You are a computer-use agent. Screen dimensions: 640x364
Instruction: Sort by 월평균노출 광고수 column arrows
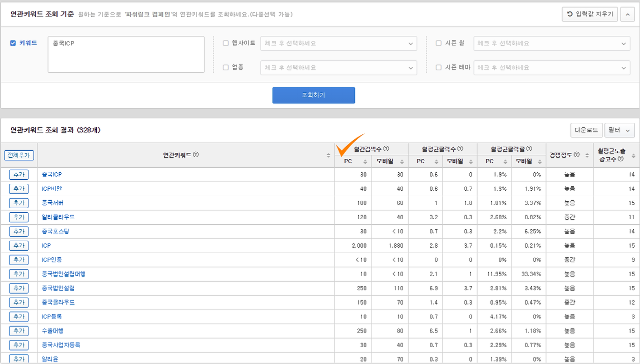[x=634, y=155]
